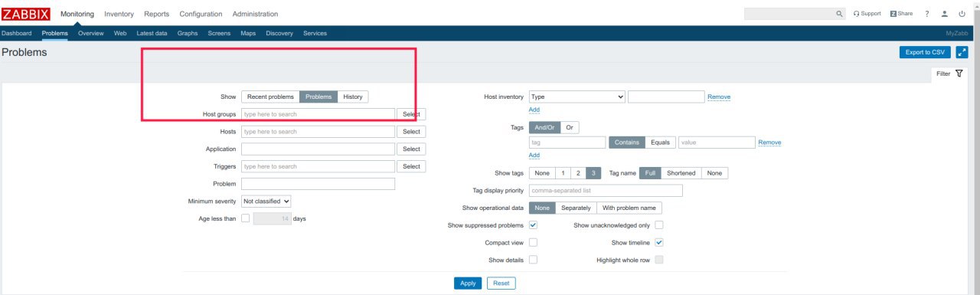Check Show unacknowledged only
This screenshot has height=295, width=980.
[x=658, y=225]
